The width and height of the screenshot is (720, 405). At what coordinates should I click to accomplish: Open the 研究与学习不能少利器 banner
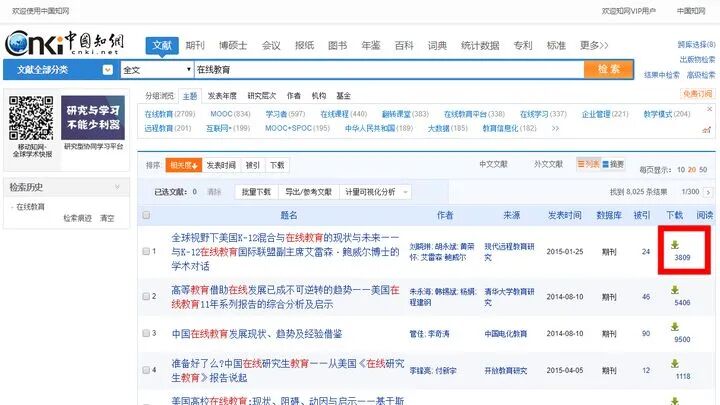pos(93,118)
